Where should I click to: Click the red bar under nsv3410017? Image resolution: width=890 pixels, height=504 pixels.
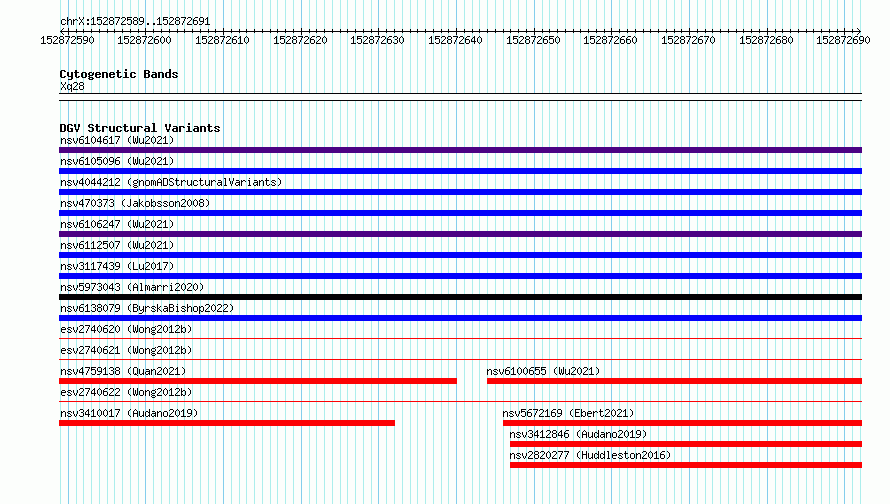[227, 423]
